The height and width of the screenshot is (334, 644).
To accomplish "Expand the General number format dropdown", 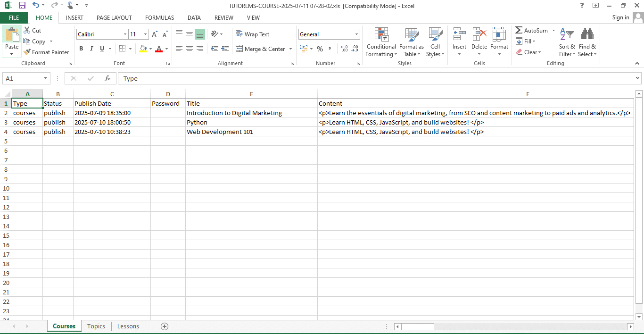I will (x=356, y=34).
